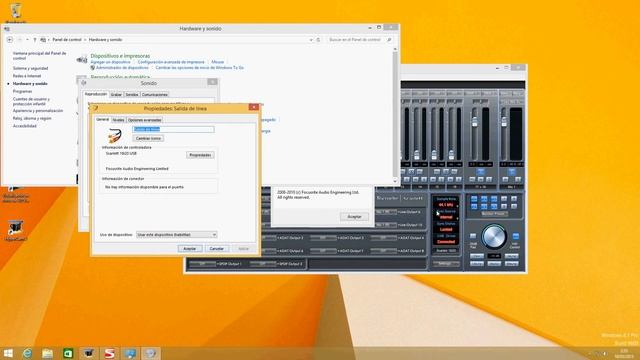This screenshot has width=640, height=360.
Task: Open the Sonidos tab in Sonido window
Action: [x=132, y=94]
